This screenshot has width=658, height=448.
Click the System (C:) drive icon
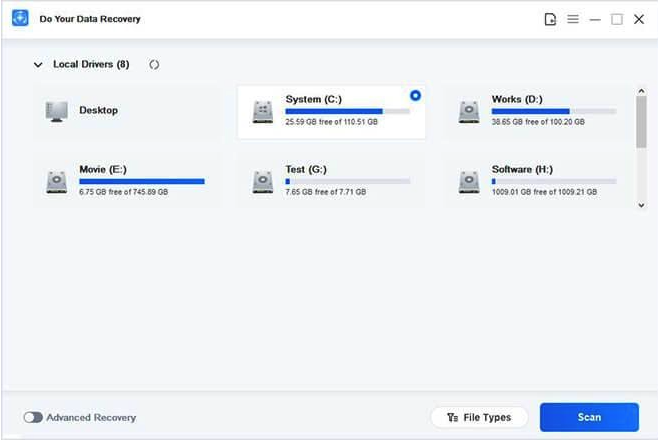coord(263,112)
